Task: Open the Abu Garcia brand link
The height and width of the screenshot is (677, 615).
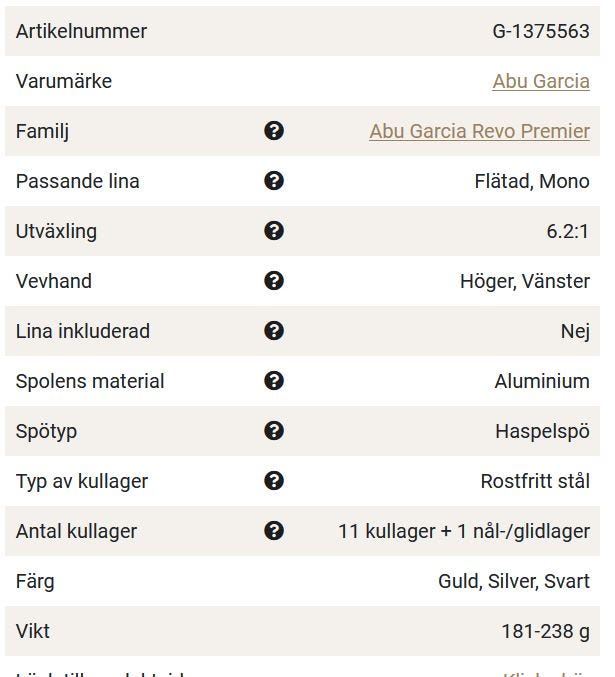Action: coord(541,81)
